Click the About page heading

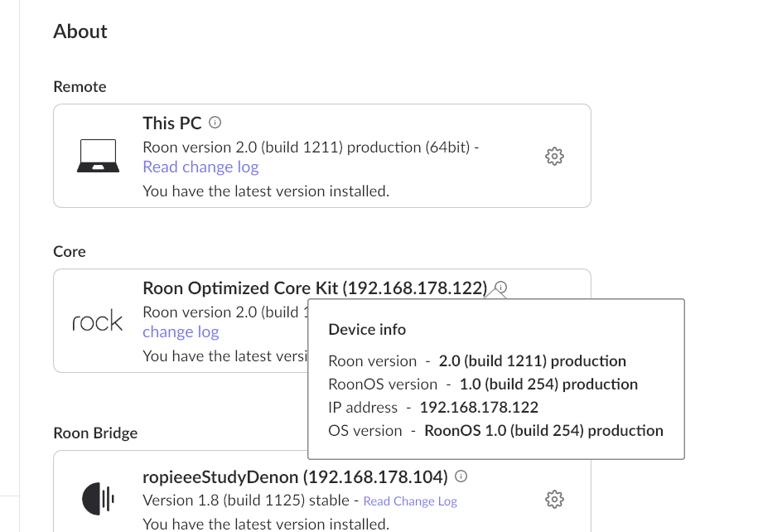click(80, 31)
